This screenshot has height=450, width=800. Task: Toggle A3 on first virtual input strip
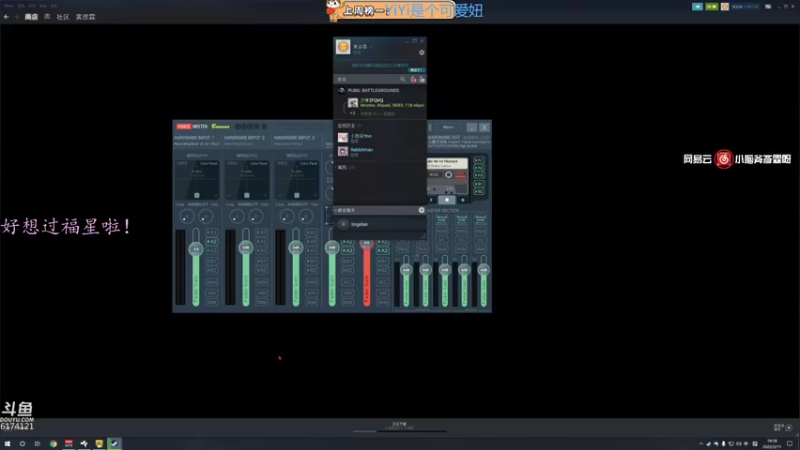click(347, 251)
